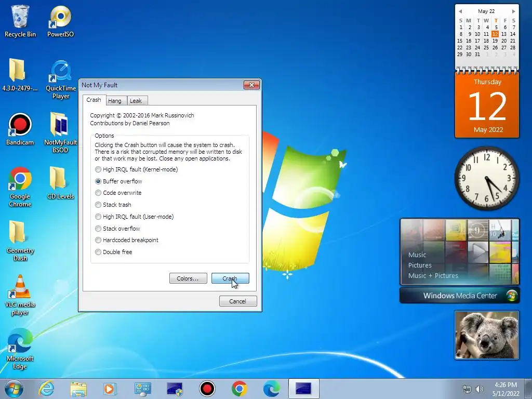Click the Bandicam record icon in taskbar
The height and width of the screenshot is (399, 532).
pyautogui.click(x=207, y=389)
